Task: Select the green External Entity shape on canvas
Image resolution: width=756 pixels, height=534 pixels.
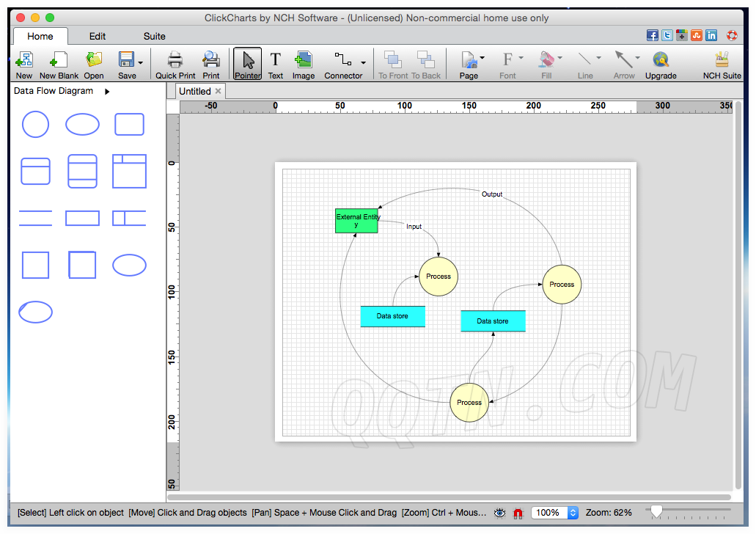Action: tap(356, 221)
